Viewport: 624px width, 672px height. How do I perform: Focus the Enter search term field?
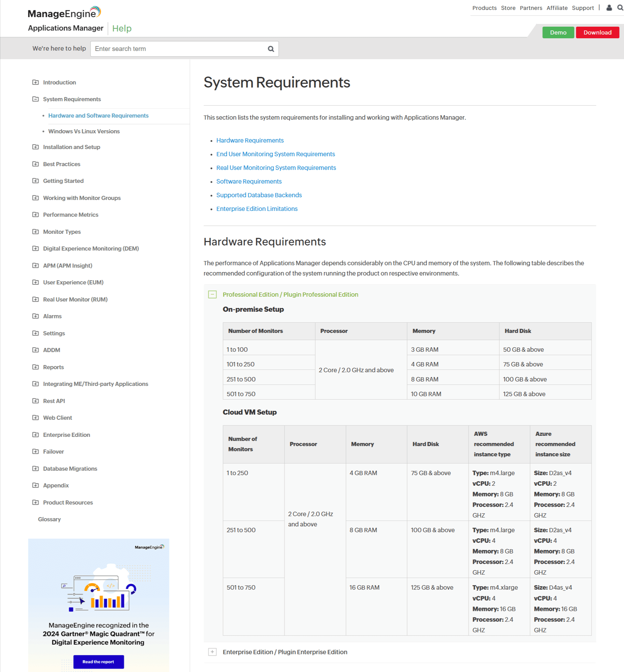[184, 49]
